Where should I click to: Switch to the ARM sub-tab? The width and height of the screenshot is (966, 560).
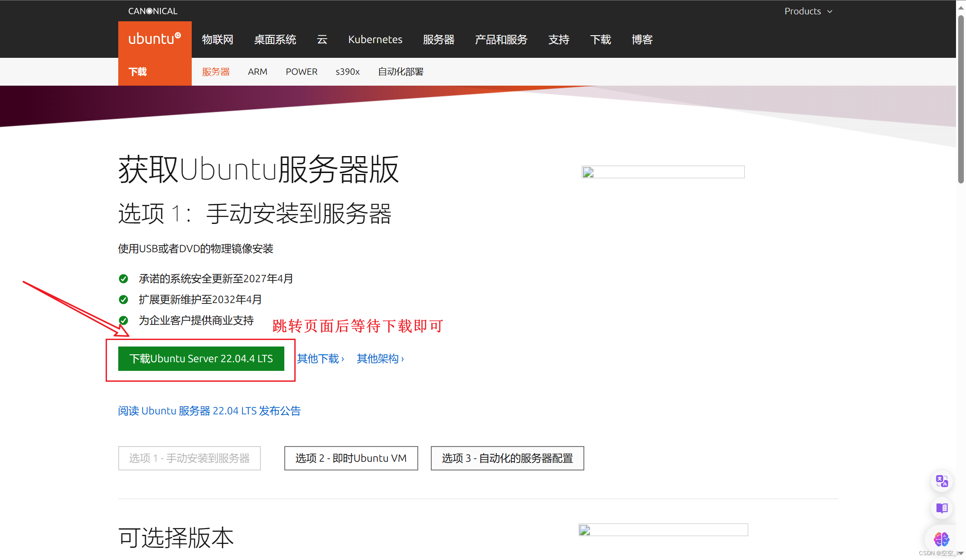pos(257,72)
